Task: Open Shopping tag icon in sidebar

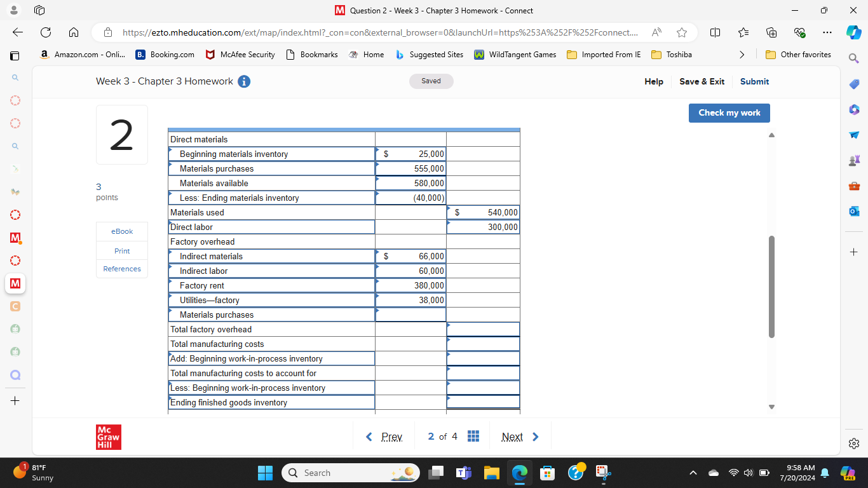Action: pos(853,84)
